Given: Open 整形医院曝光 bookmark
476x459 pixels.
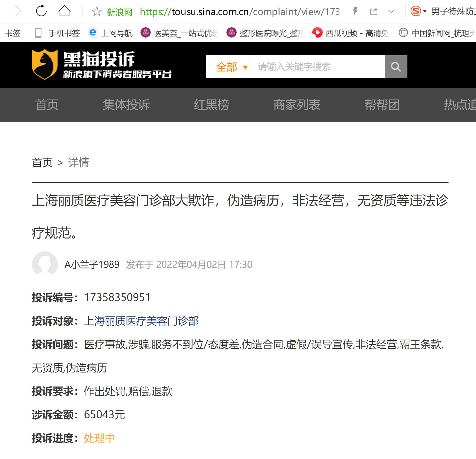Looking at the screenshot, I should [x=271, y=33].
